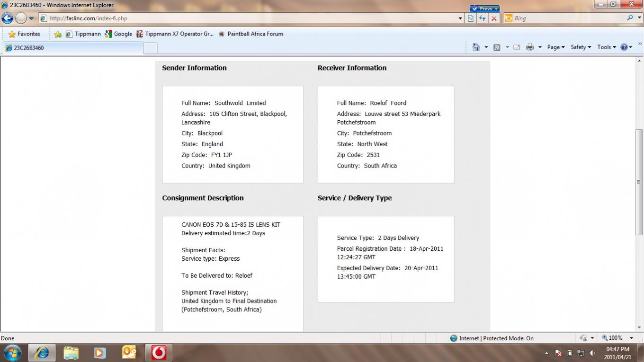Click the taskbar clock showing 04:47 PM
The height and width of the screenshot is (362, 644).
[617, 353]
